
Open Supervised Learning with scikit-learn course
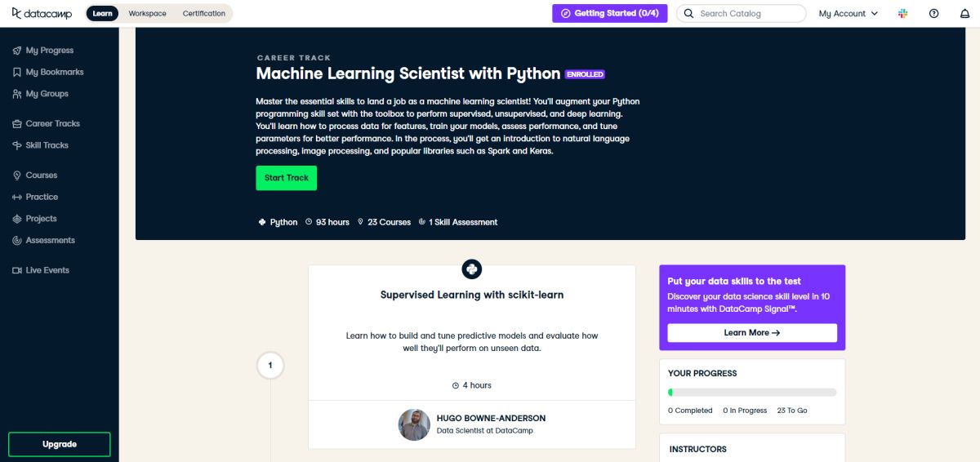[x=472, y=295]
